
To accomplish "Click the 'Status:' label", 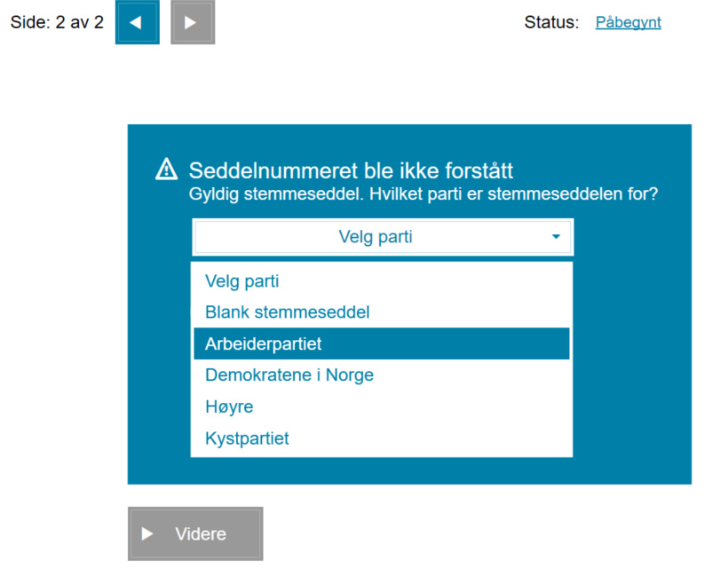I will 551,22.
